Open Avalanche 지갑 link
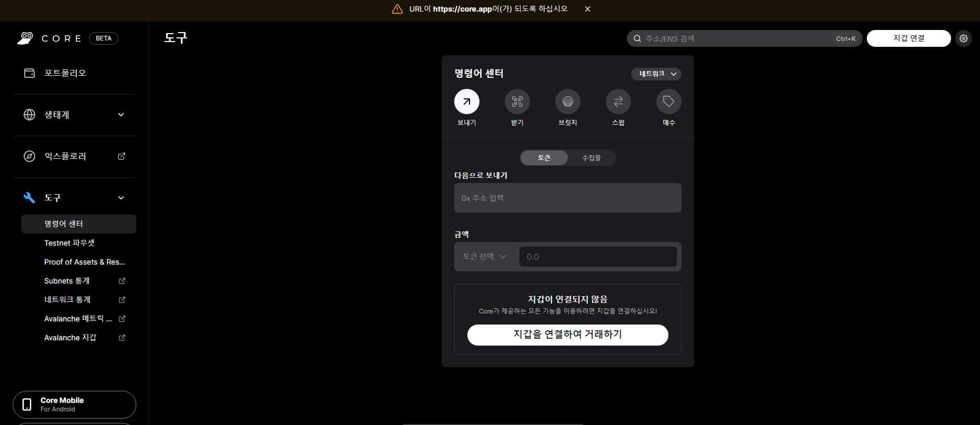This screenshot has width=980, height=425. 70,338
